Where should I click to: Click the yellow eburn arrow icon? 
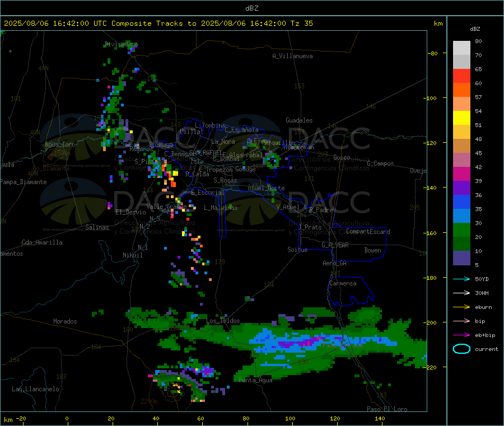[461, 307]
